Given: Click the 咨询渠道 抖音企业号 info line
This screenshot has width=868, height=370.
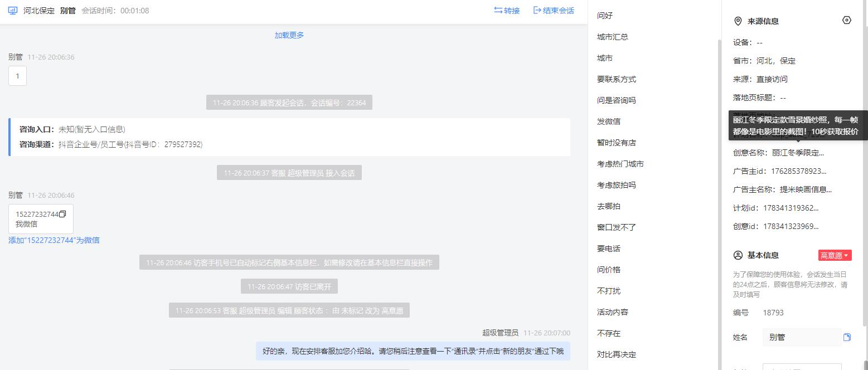Looking at the screenshot, I should point(111,144).
